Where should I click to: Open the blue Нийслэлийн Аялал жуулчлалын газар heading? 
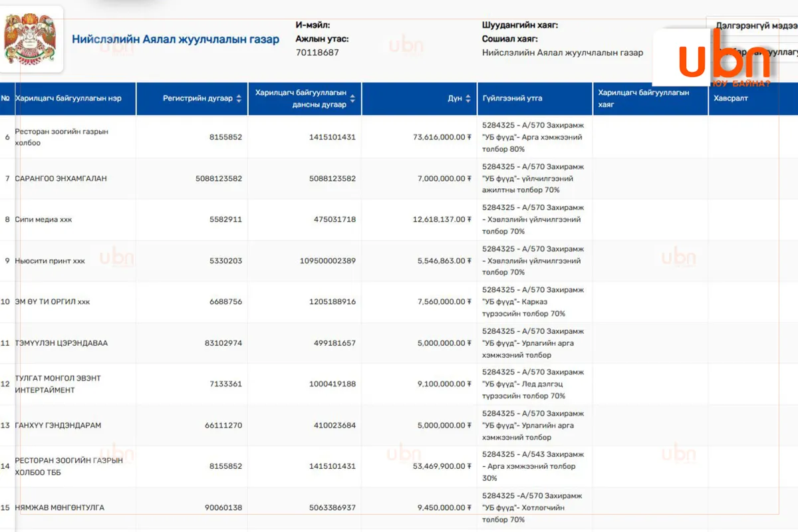(176, 39)
